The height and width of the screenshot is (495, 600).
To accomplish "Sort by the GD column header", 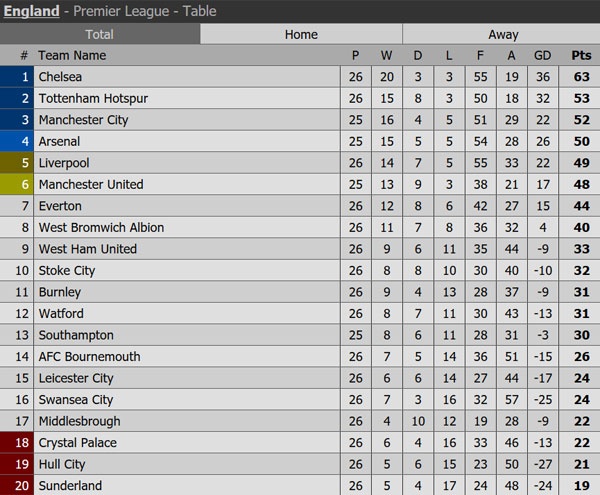I will tap(543, 56).
